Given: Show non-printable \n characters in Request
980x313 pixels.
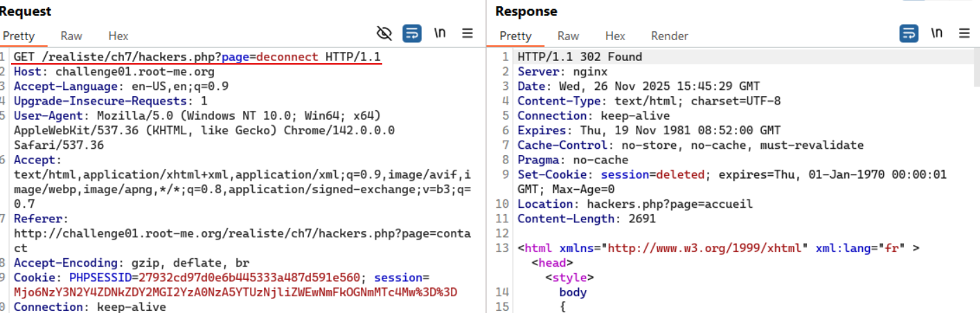Looking at the screenshot, I should pos(440,33).
